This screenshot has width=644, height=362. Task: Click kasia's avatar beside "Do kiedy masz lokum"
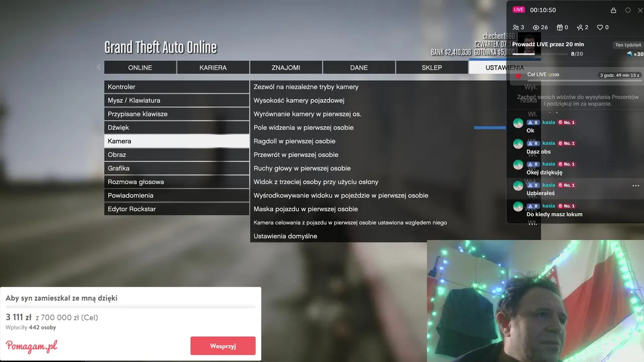coord(518,206)
